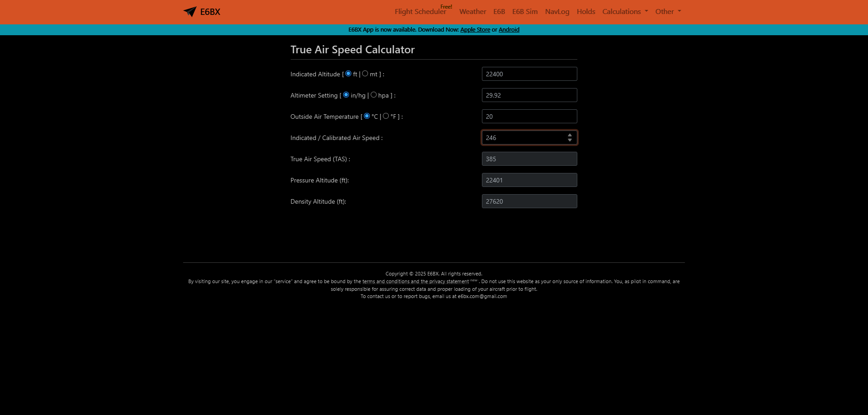Go to the Weather page

(472, 12)
